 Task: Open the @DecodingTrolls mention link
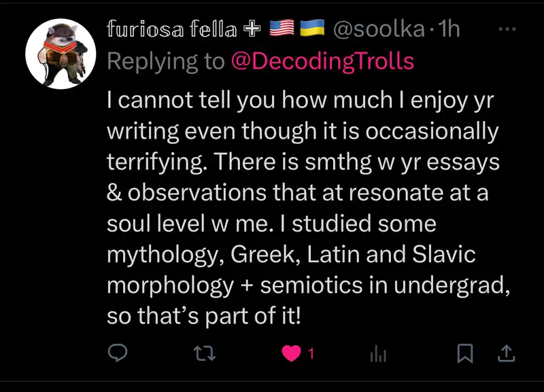pos(322,61)
